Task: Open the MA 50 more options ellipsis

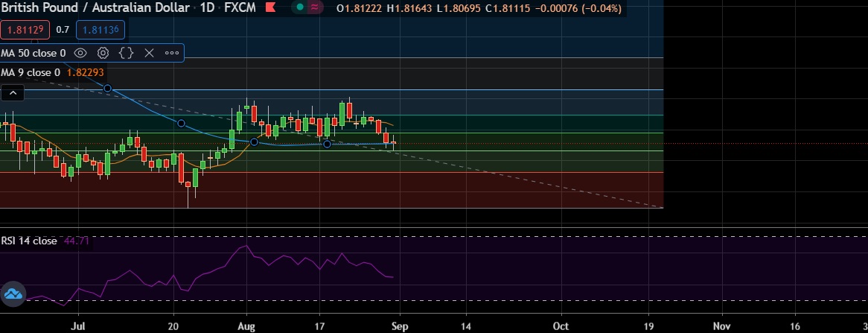Action: coord(172,53)
